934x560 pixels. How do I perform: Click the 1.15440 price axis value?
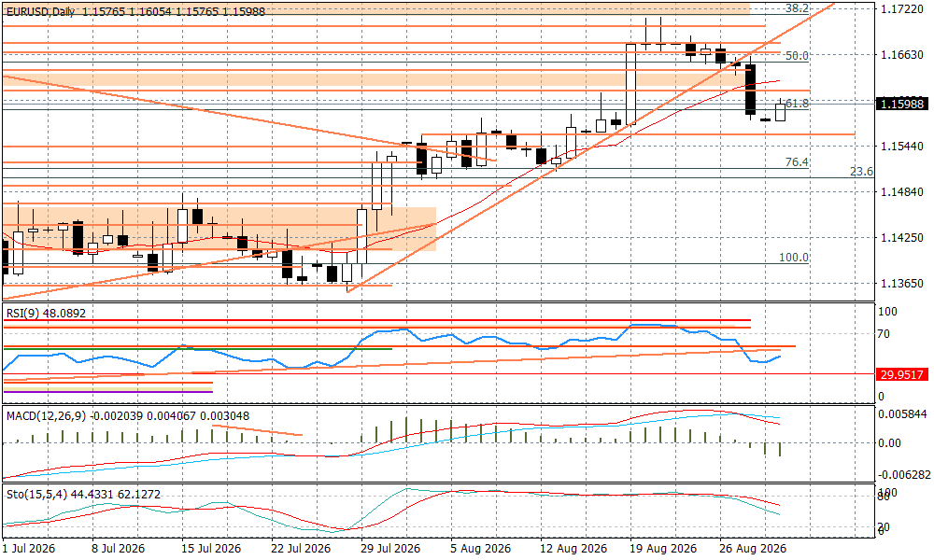coord(902,146)
